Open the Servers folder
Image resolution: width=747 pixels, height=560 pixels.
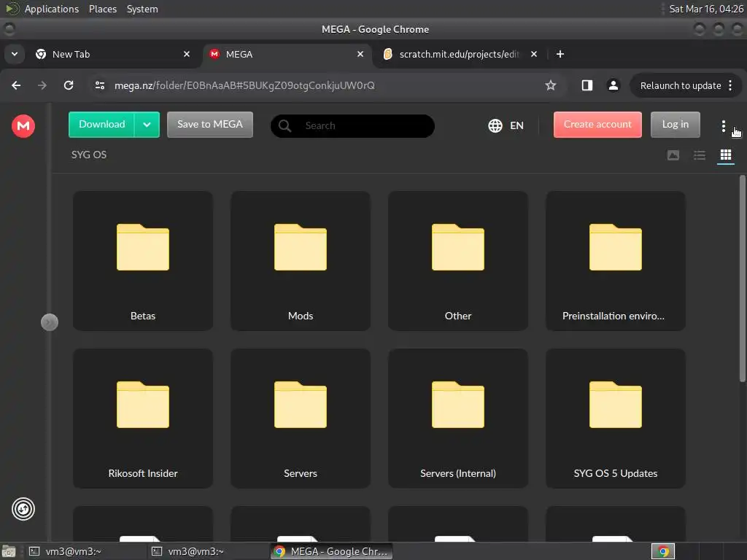tap(301, 419)
